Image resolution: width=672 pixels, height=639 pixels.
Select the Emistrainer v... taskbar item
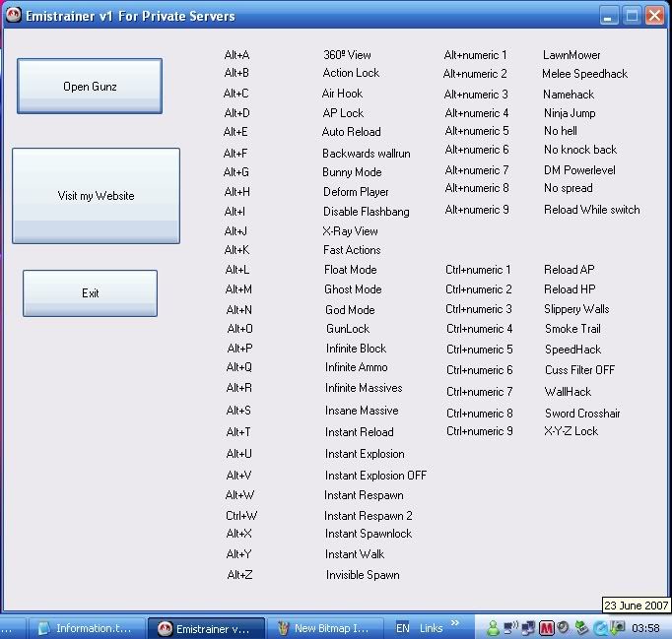207,628
